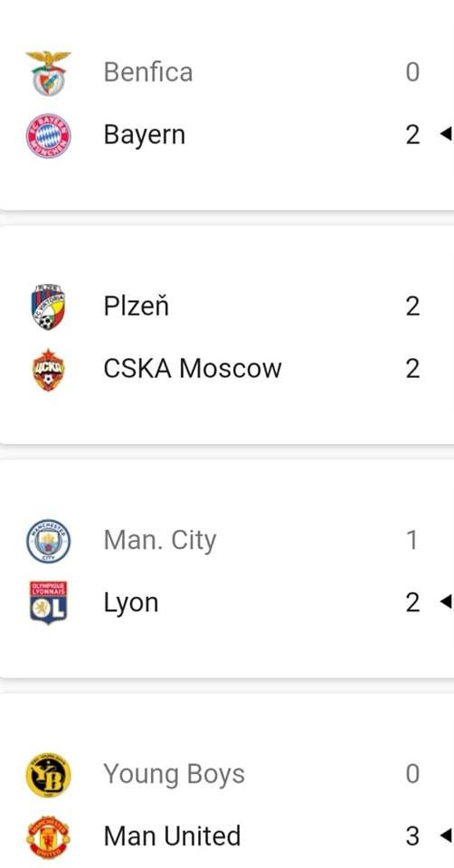Click the Benfica club crest
The width and height of the screenshot is (454, 868).
[x=49, y=73]
